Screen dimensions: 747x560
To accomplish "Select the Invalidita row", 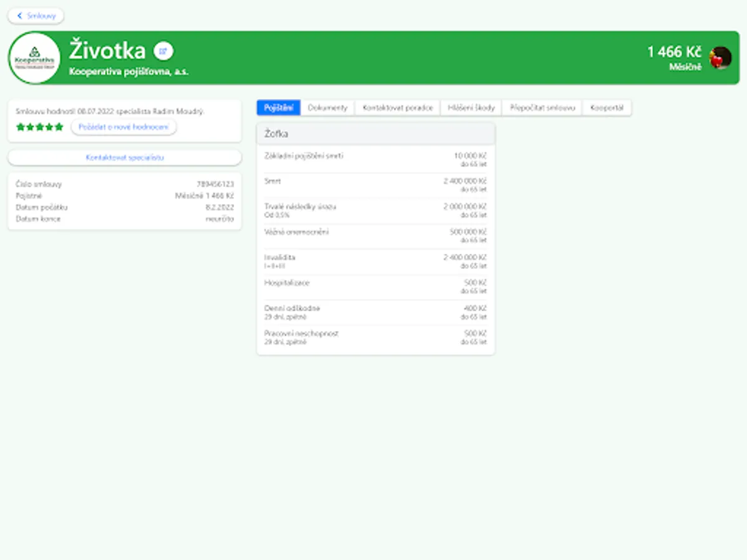I will coord(376,261).
